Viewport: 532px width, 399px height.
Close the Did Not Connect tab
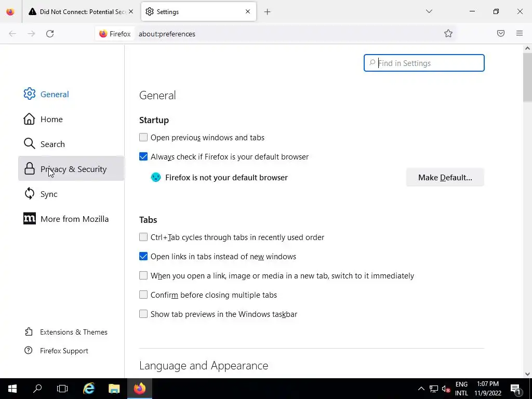(131, 11)
